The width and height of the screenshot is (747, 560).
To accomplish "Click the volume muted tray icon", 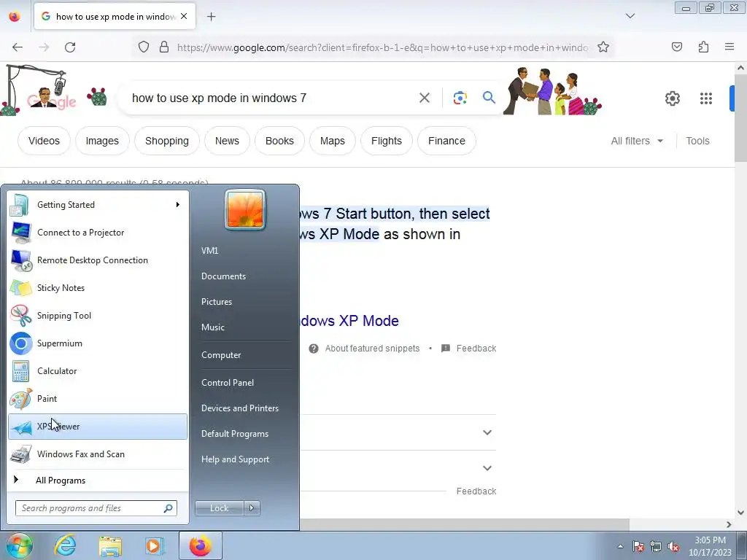I will click(673, 546).
